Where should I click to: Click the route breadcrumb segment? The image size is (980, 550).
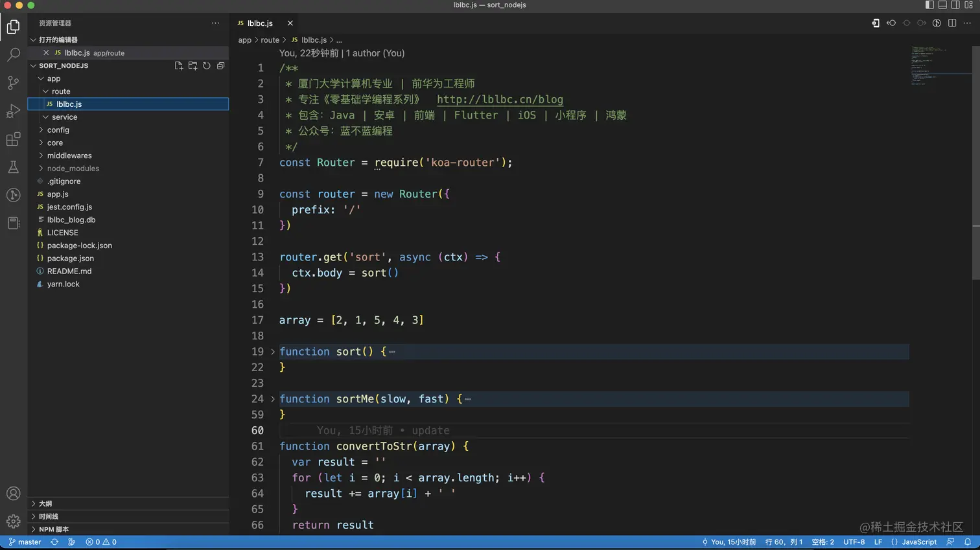tap(270, 40)
